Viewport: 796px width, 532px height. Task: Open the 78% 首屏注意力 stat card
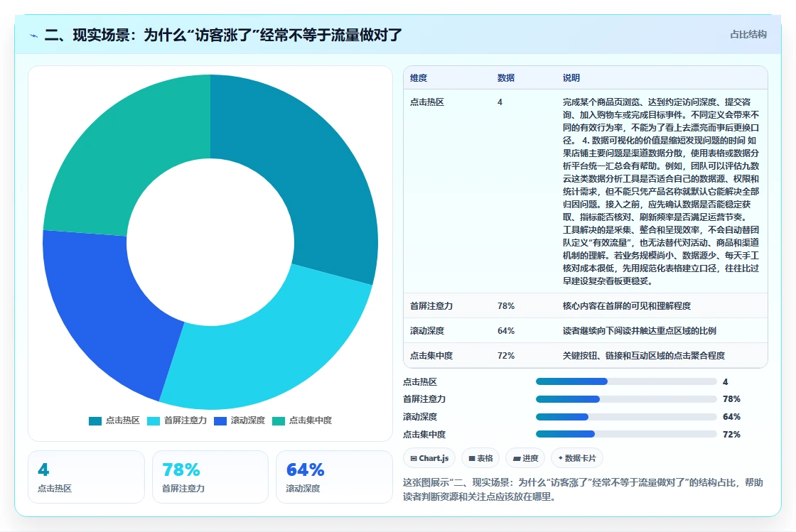[210, 477]
